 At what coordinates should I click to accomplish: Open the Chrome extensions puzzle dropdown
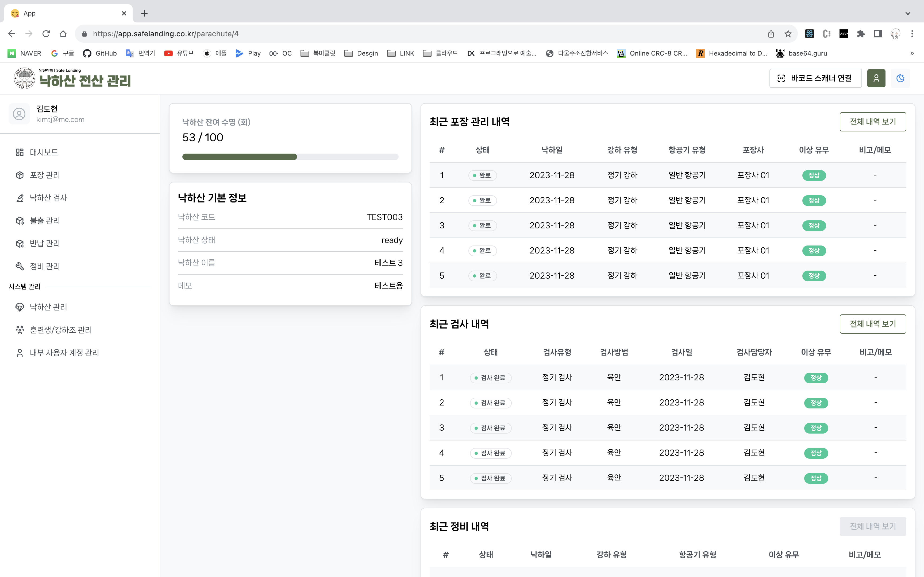coord(861,34)
